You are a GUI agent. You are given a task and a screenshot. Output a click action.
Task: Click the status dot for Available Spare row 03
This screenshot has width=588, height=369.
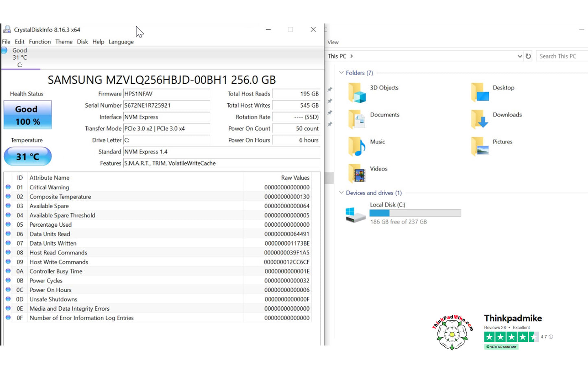pos(8,206)
